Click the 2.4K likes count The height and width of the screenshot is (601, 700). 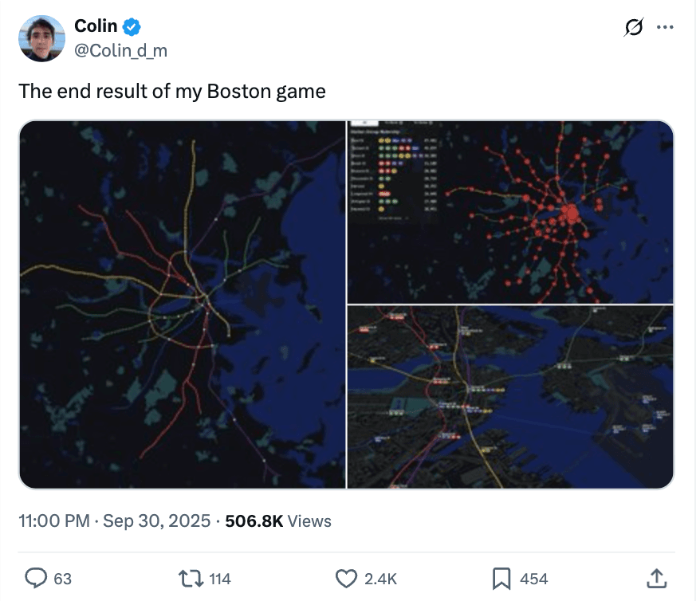point(381,579)
